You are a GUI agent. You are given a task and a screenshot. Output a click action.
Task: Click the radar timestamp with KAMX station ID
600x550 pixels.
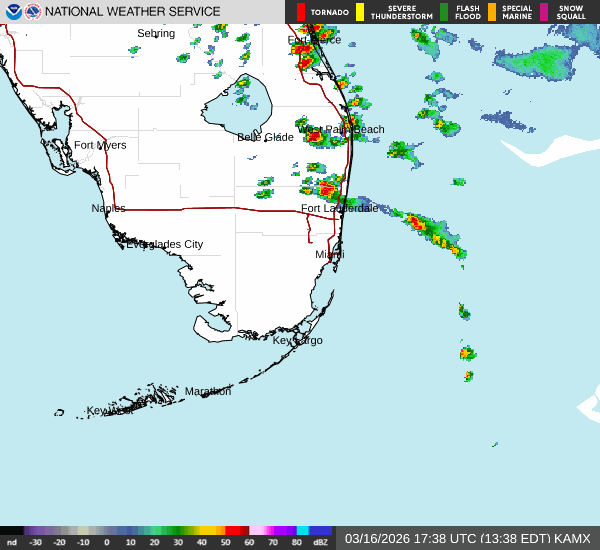pyautogui.click(x=468, y=538)
